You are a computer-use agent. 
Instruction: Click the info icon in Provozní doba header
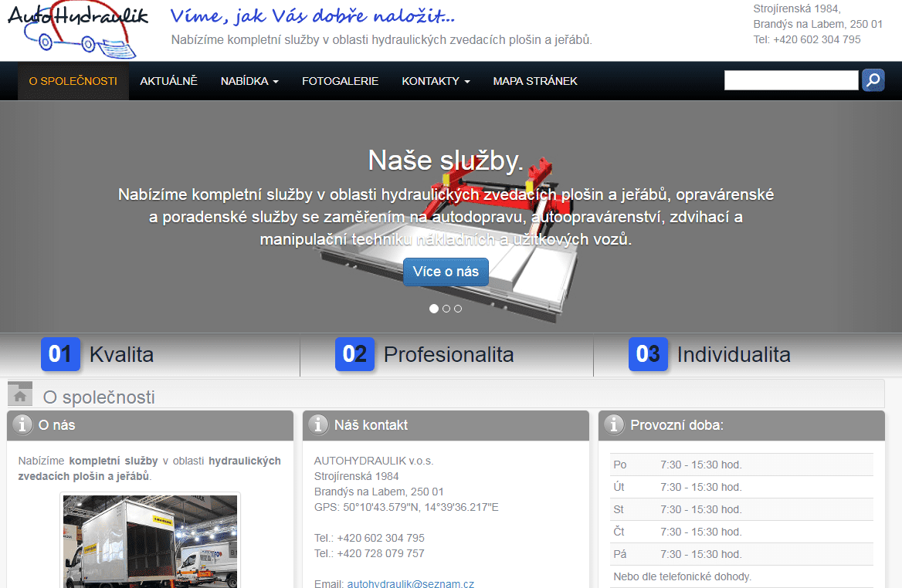click(x=614, y=424)
